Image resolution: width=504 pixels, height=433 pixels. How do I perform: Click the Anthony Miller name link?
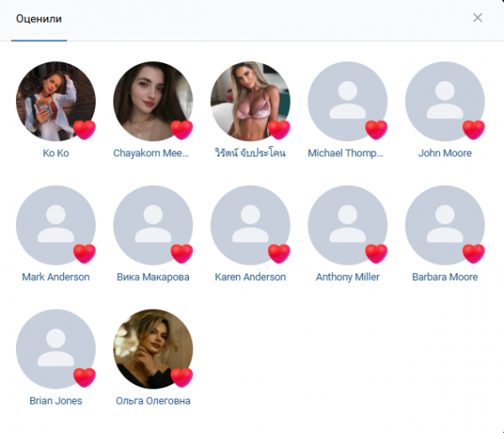[x=348, y=277]
